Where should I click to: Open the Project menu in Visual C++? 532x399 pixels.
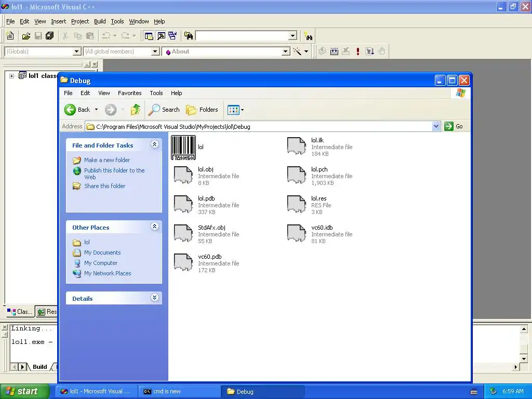tap(80, 21)
